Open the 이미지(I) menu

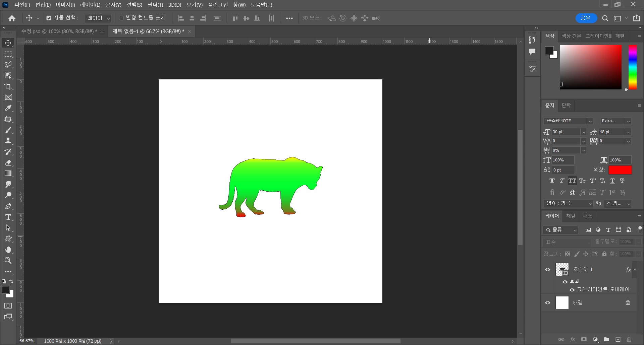coord(65,5)
